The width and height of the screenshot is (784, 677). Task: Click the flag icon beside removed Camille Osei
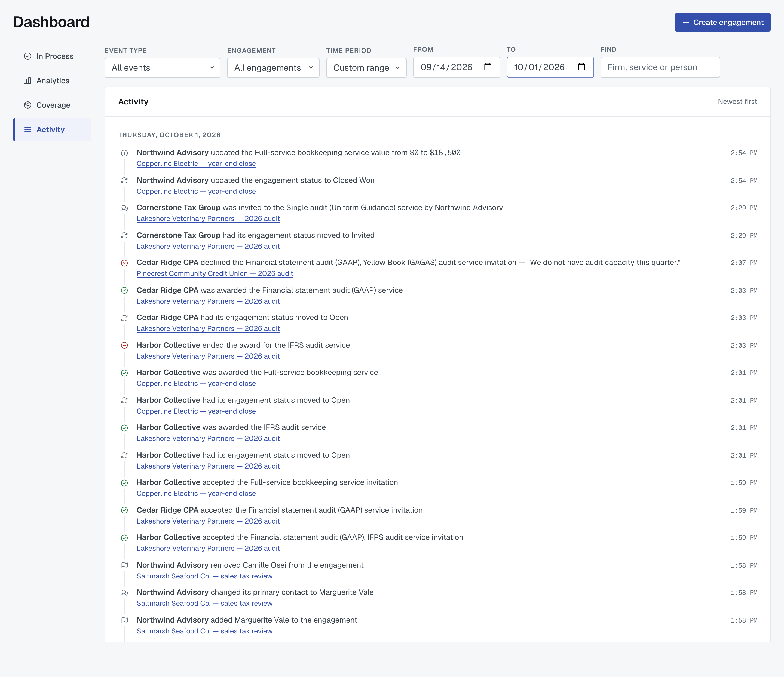tap(124, 565)
